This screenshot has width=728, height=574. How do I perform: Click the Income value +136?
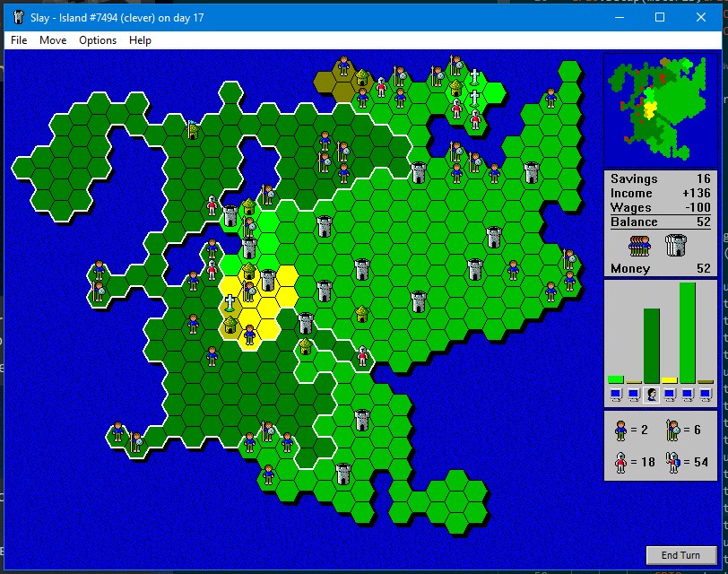click(697, 193)
